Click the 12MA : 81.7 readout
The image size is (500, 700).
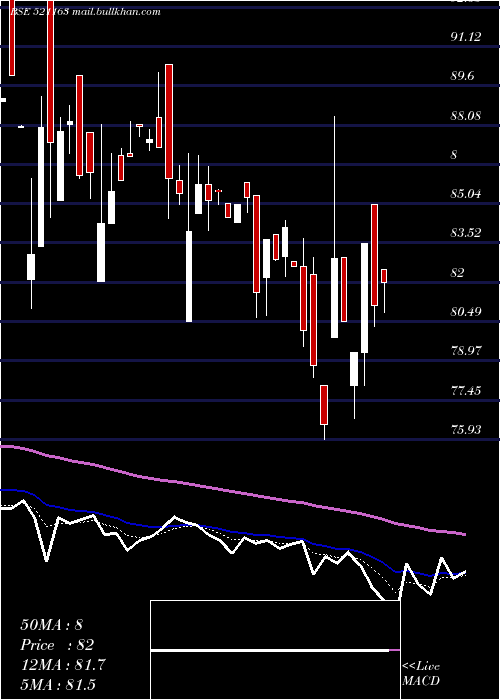pyautogui.click(x=63, y=665)
